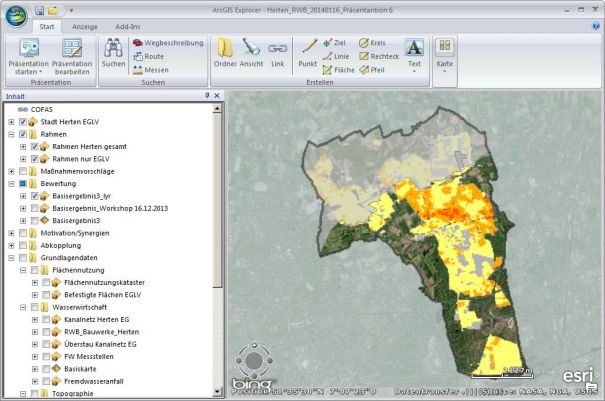Screen dimensions: 605x401
Task: Select Flächennutzungskataster layer row
Action: pos(105,283)
